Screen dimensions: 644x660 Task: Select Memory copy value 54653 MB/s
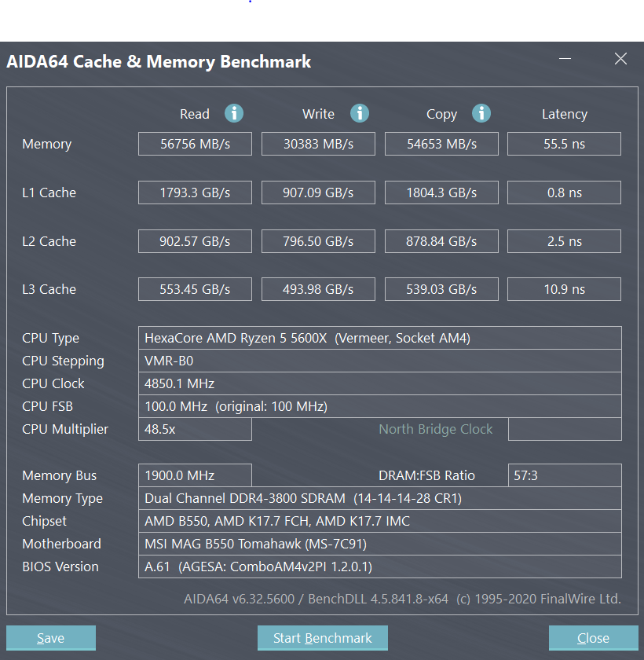(x=441, y=144)
